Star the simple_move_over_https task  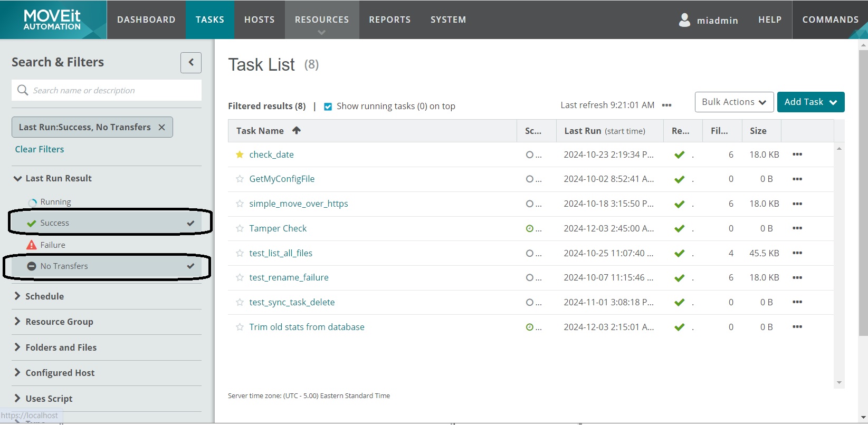click(x=240, y=204)
